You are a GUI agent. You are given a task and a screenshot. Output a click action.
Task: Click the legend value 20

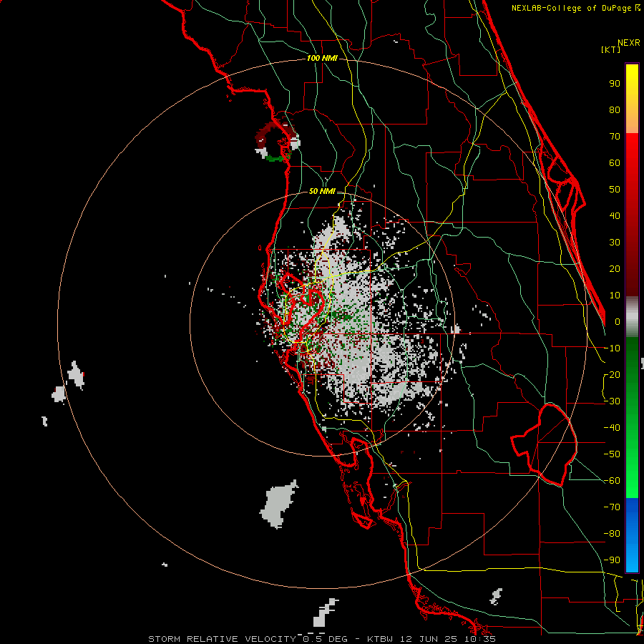point(615,268)
